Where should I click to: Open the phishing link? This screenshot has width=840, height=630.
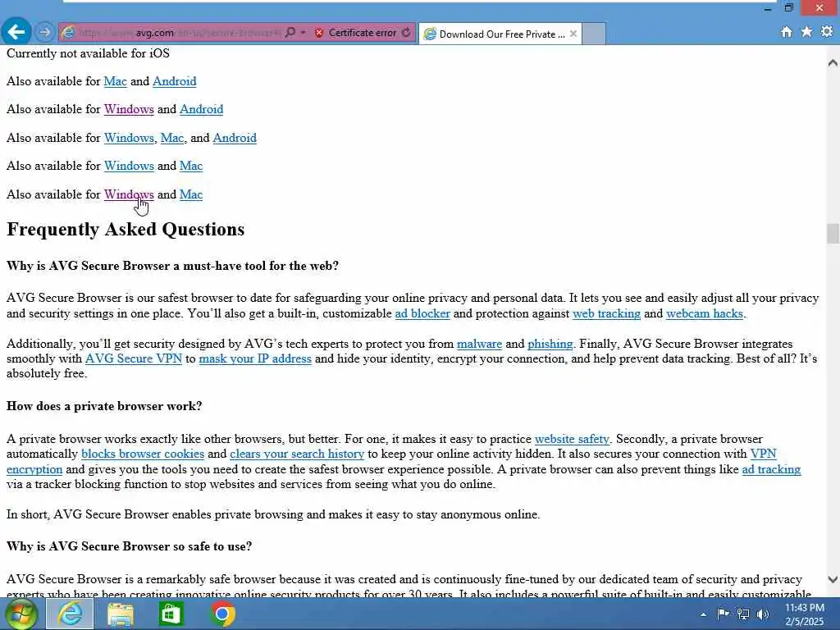(550, 344)
